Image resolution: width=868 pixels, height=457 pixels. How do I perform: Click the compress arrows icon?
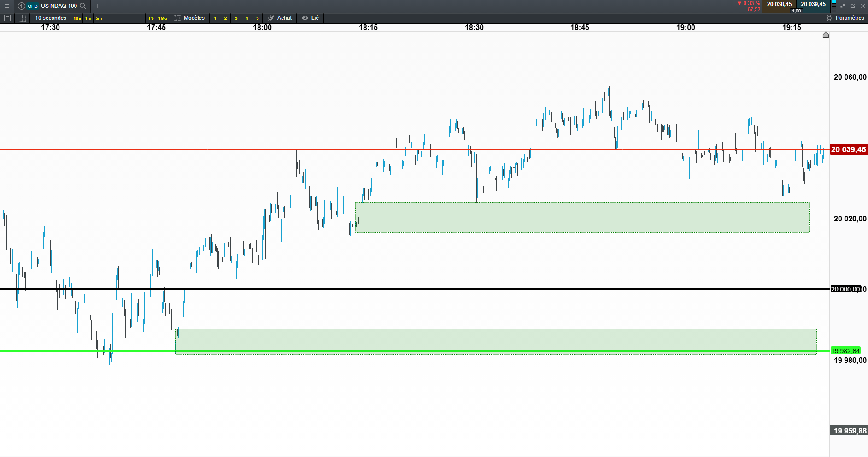(843, 6)
